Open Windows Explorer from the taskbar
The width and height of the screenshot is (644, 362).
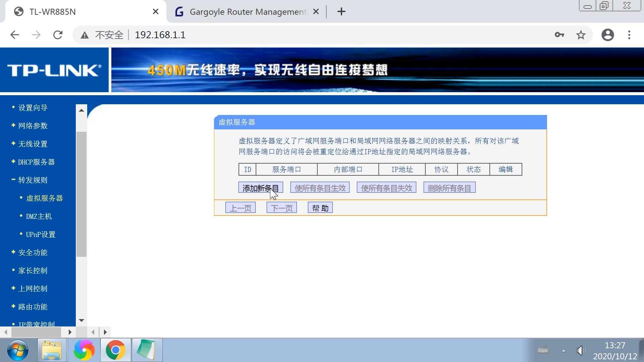[51, 350]
